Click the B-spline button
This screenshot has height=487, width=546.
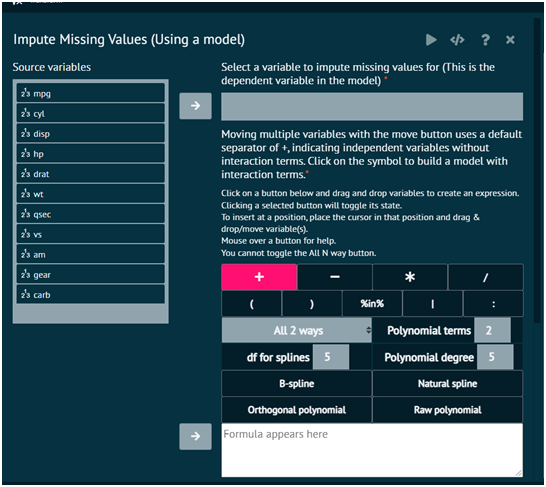(x=297, y=384)
